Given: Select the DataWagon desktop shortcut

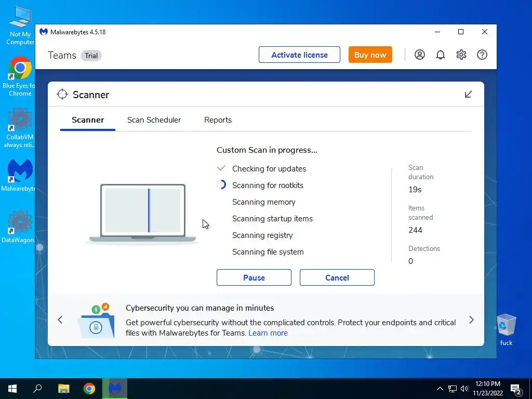Looking at the screenshot, I should 19,227.
